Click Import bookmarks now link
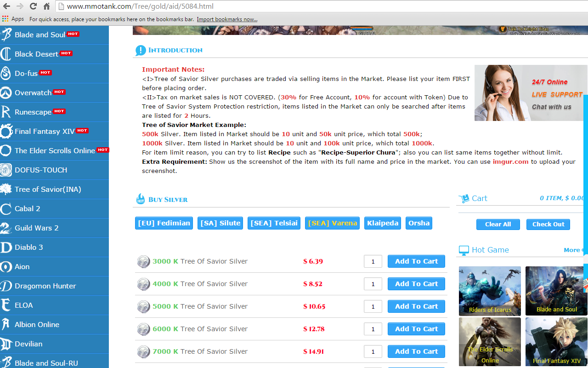The width and height of the screenshot is (588, 368). 227,19
